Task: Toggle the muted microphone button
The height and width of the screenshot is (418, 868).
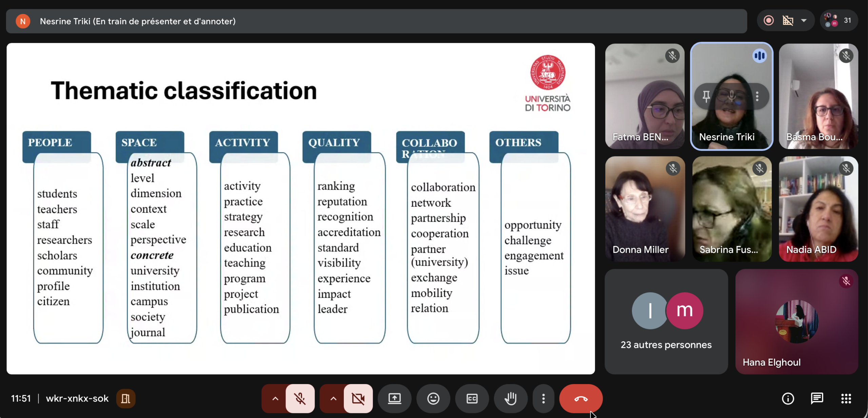Action: click(300, 398)
